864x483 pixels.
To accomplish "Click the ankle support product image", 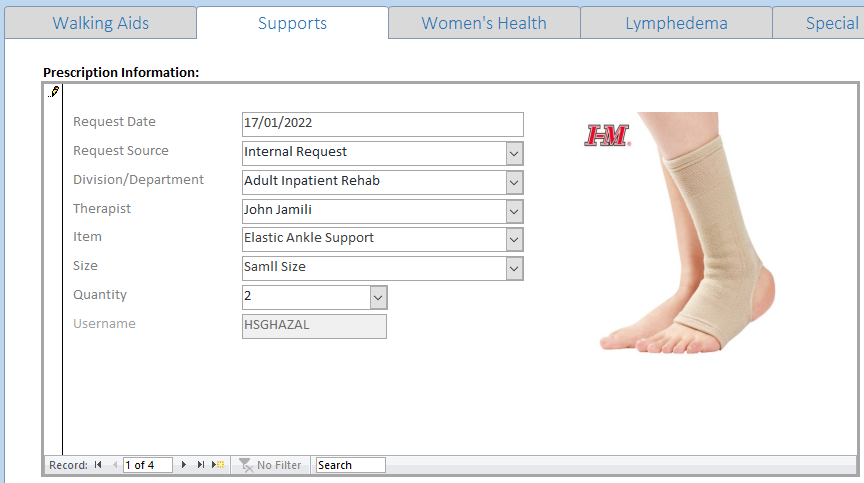I will 688,233.
